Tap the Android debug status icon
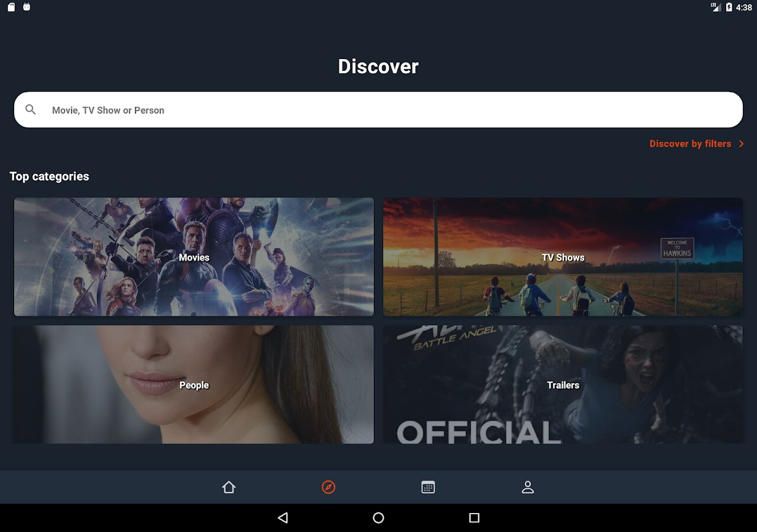 [27, 7]
